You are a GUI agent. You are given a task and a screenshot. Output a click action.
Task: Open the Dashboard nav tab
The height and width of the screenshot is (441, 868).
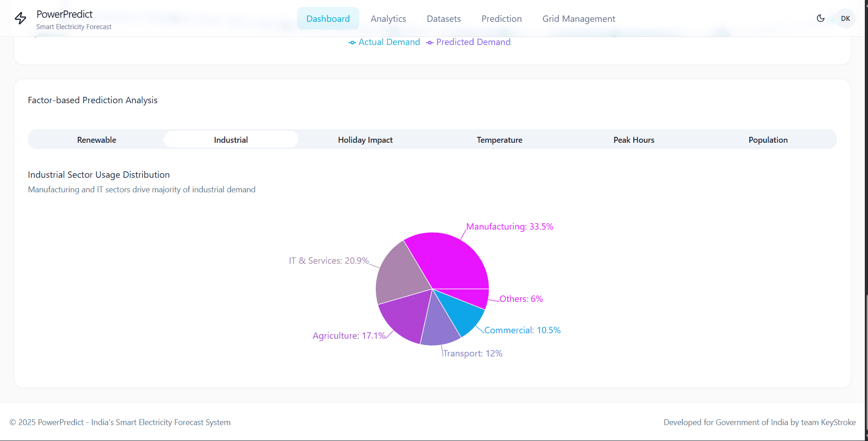pos(328,19)
